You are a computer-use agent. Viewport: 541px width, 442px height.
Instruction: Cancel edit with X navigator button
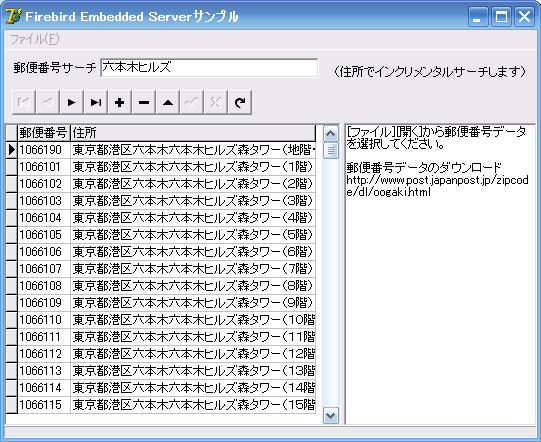pos(216,102)
